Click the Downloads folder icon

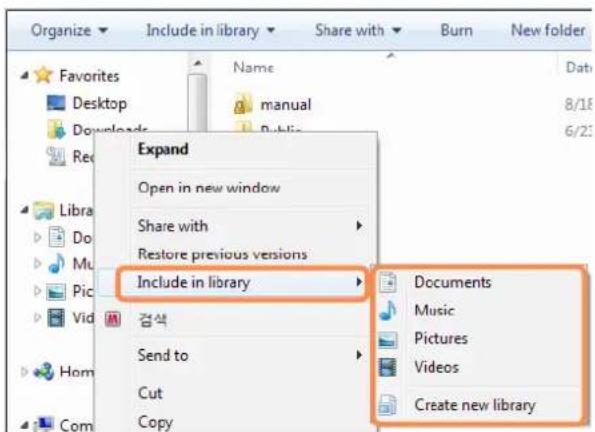point(57,129)
